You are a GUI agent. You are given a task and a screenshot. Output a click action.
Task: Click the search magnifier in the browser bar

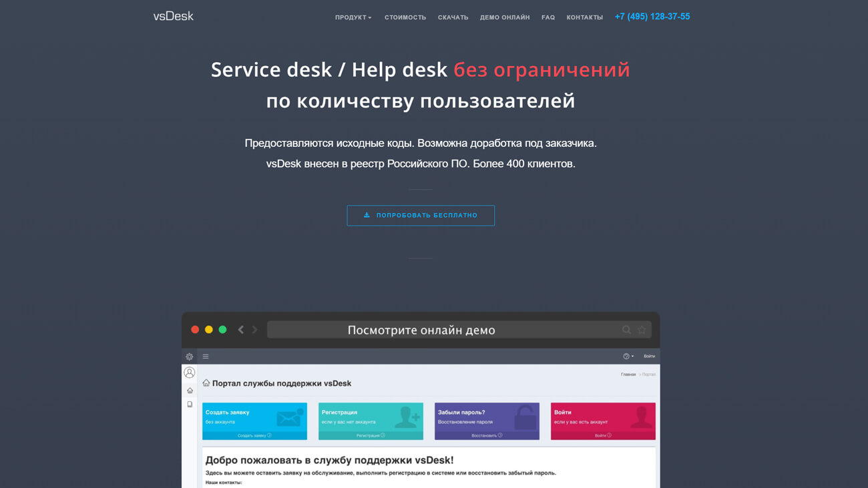click(626, 329)
